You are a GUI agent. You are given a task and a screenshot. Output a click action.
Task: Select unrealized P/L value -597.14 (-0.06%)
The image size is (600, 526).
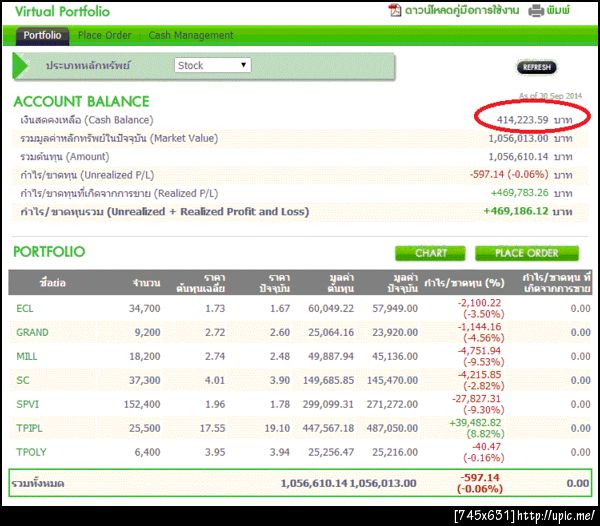point(509,174)
